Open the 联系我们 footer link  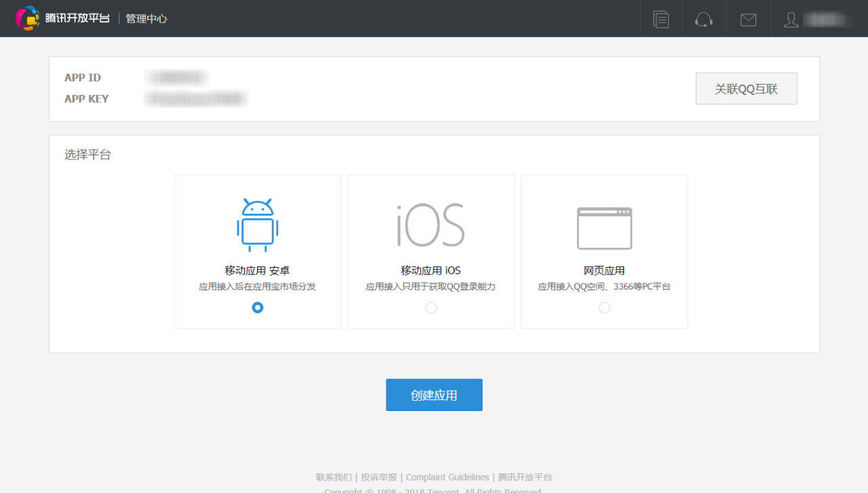(x=334, y=477)
